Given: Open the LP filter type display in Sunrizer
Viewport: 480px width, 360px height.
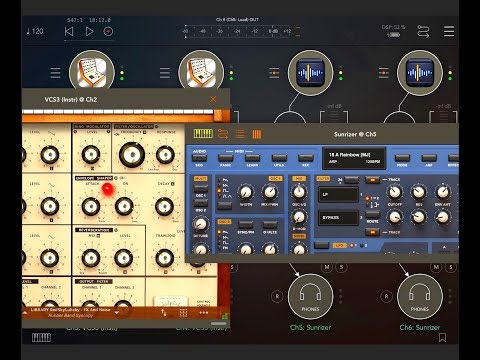Looking at the screenshot, I should tap(338, 194).
